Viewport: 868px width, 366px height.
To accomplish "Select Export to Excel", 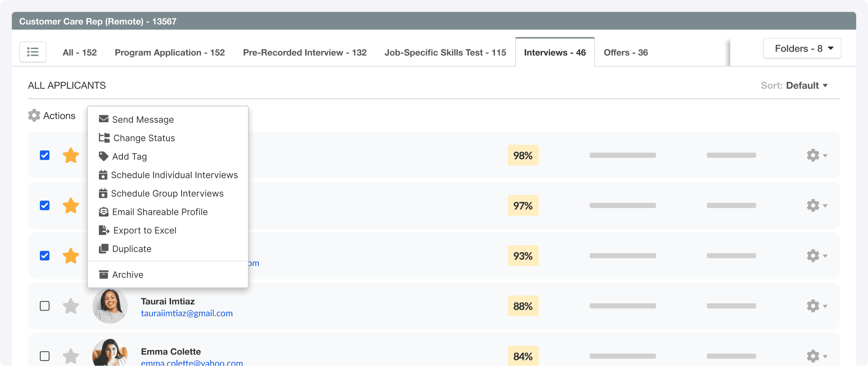I will point(145,230).
